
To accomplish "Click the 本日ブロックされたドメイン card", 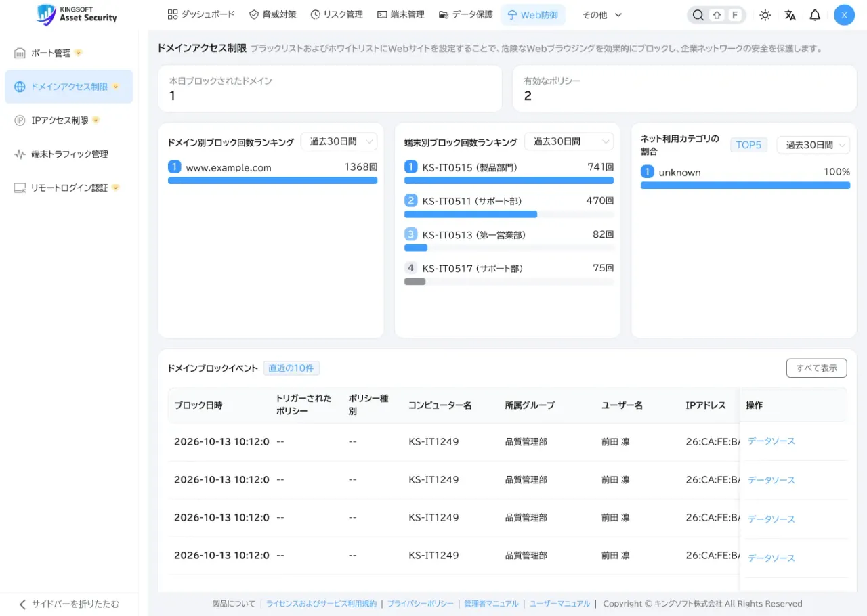I will tap(330, 89).
